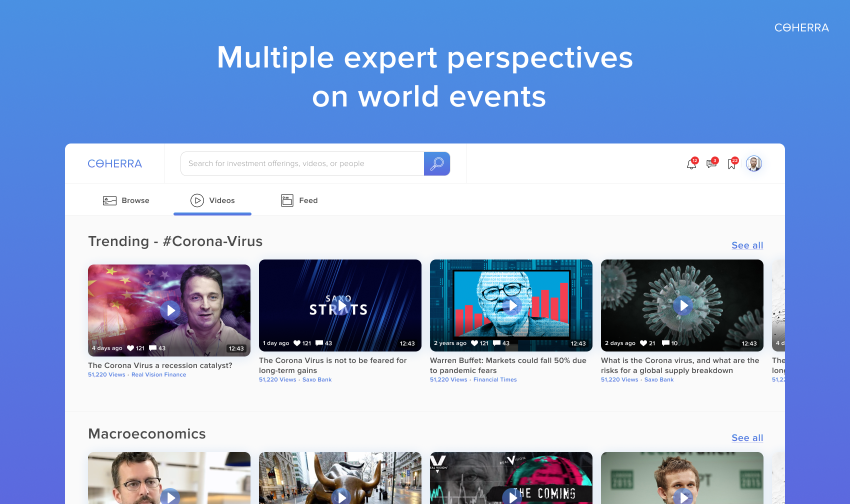Screen dimensions: 850x504
Task: Click the Videos play-circle icon
Action: point(197,200)
